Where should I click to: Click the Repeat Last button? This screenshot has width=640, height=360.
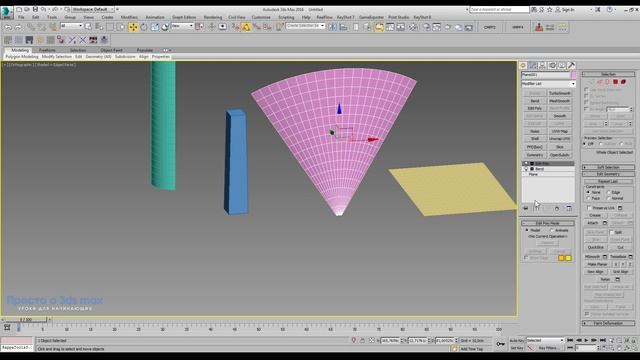click(608, 181)
